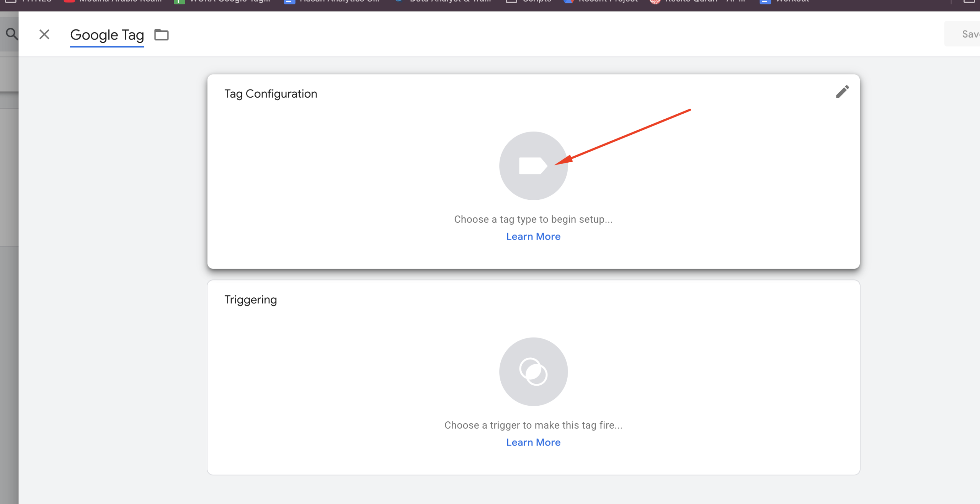Image resolution: width=980 pixels, height=504 pixels.
Task: Open folder selector next to tag name
Action: coord(161,34)
